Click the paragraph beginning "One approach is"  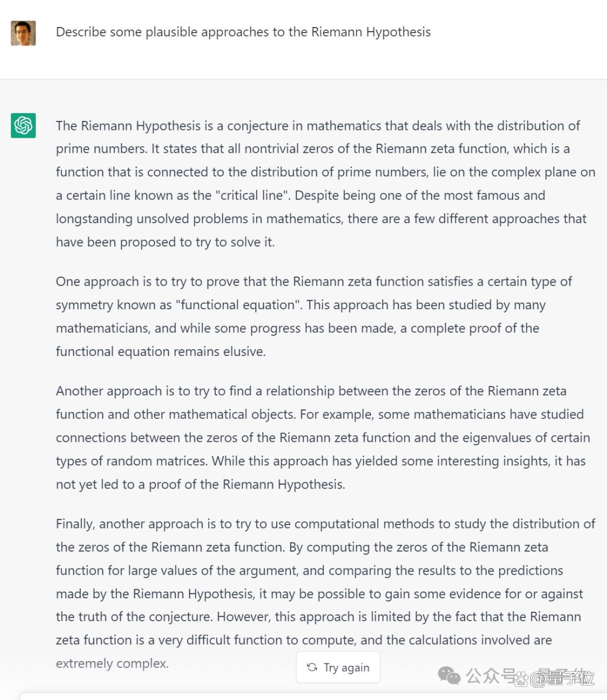pos(314,317)
